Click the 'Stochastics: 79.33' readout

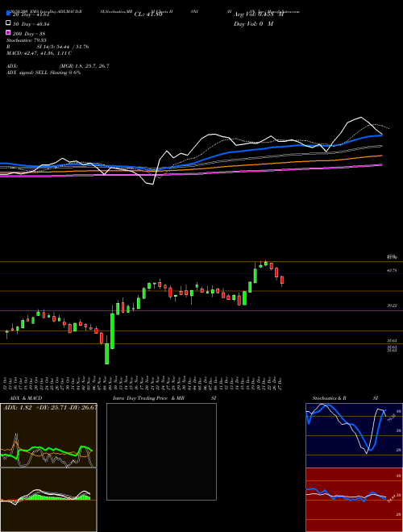27,40
